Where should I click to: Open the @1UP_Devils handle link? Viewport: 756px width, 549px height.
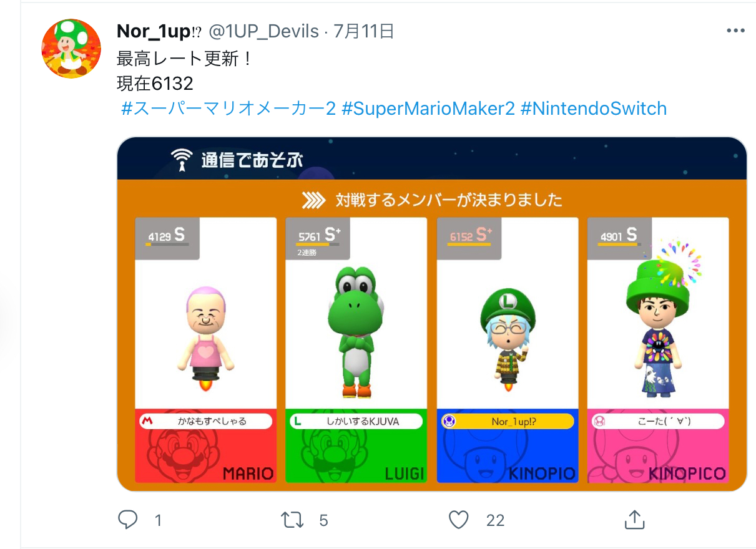click(263, 31)
